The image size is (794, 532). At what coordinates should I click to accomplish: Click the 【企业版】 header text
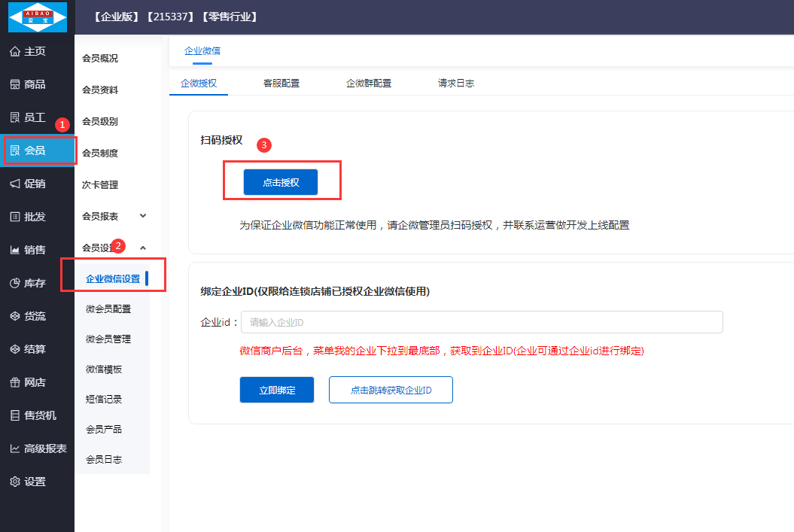[117, 17]
